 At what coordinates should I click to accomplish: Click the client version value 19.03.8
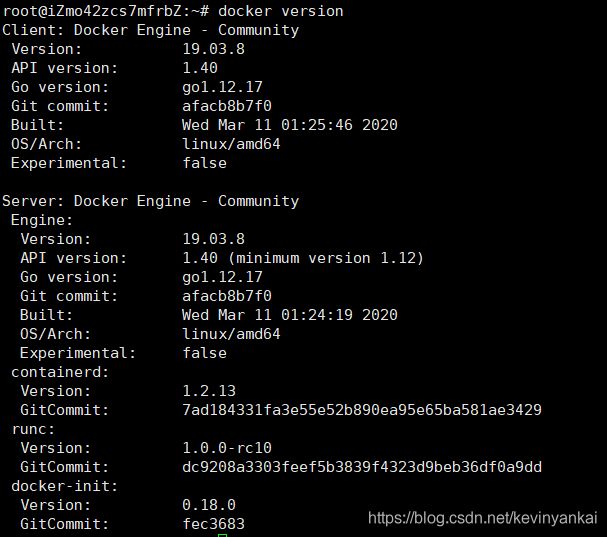coord(213,49)
